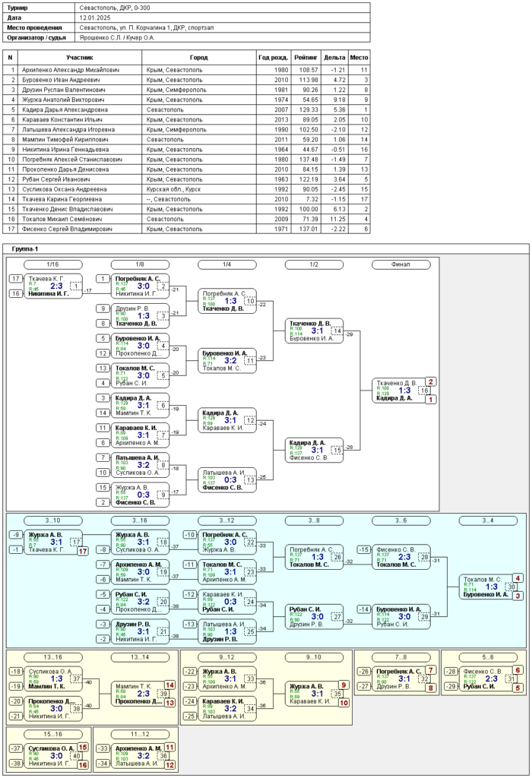Viewport: 532px width, 778px height.
Task: Select the date value '12.01.2025'
Action: coord(95,18)
